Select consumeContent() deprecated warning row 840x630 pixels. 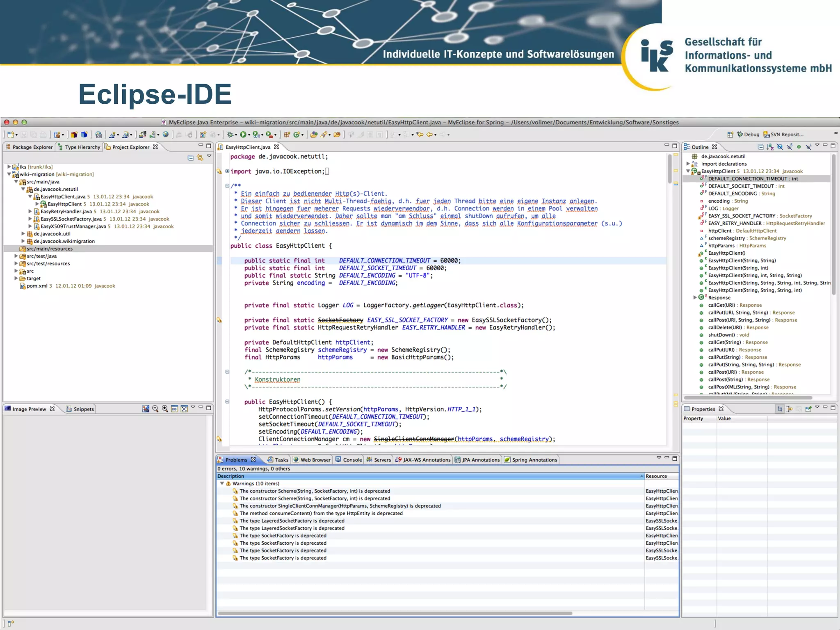(x=447, y=514)
